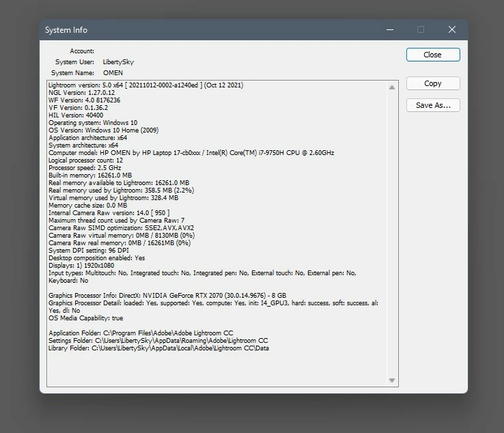Screen dimensions: 504x433
Task: Select the 'HIL Version: 40400' line
Action: coord(76,115)
